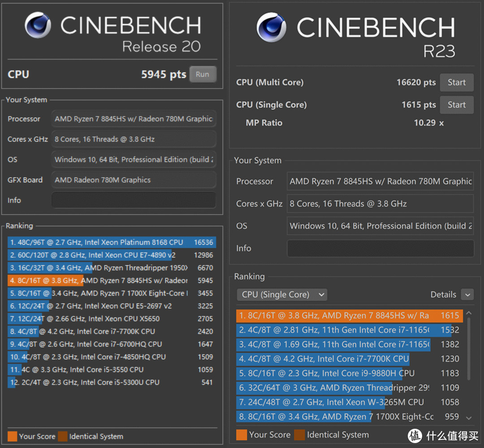Image resolution: width=484 pixels, height=448 pixels.
Task: Click the R23 ranking scrollbar up arrow
Action: click(x=469, y=313)
